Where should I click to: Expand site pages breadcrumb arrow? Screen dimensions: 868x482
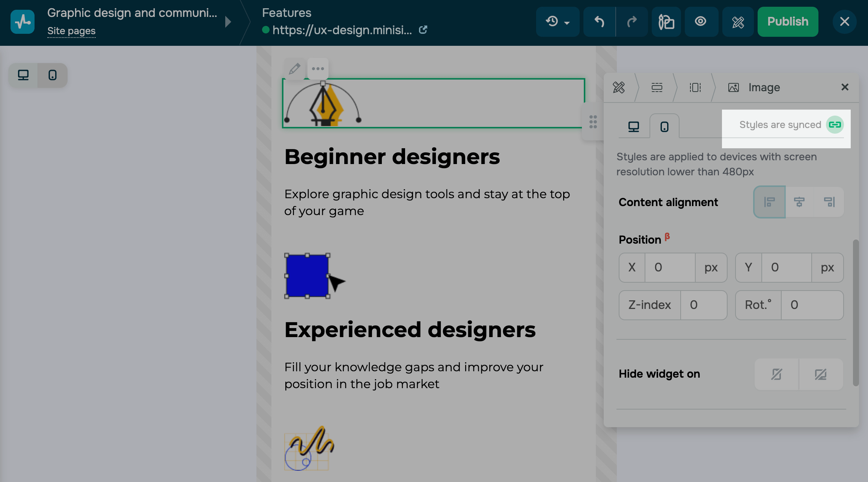(x=228, y=22)
